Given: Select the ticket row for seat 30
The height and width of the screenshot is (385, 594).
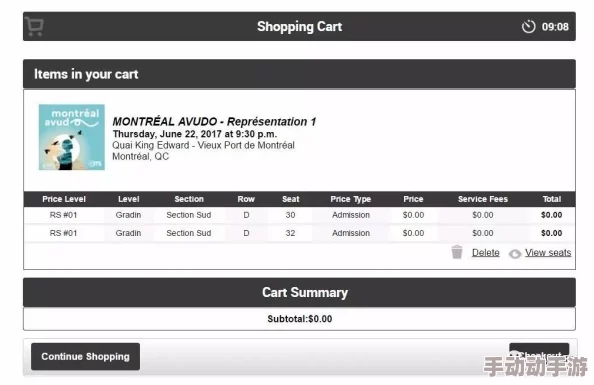Looking at the screenshot, I should 299,215.
